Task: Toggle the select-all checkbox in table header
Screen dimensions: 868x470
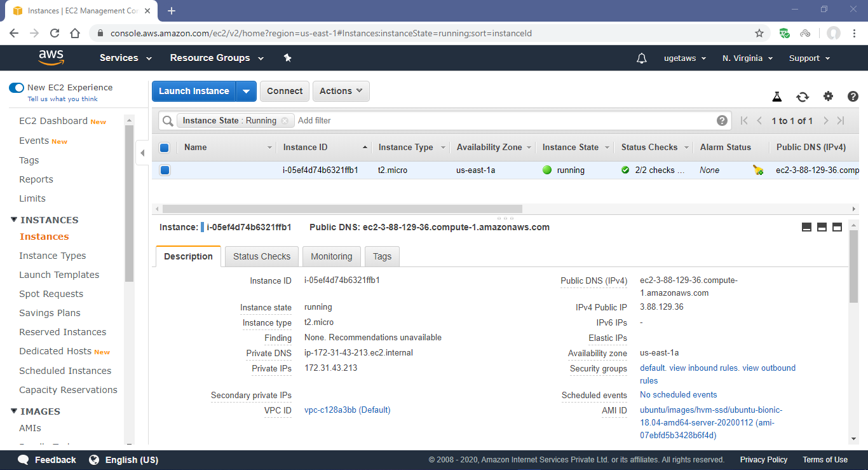Action: [x=165, y=148]
